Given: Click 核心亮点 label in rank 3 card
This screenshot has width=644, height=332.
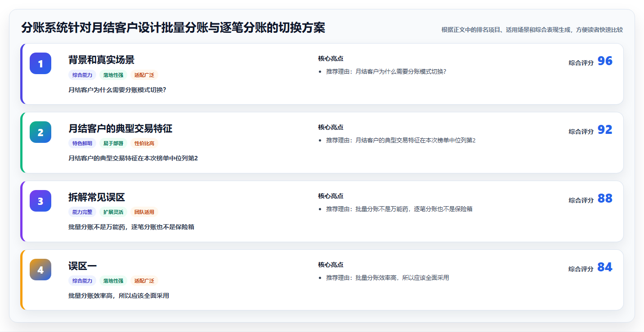Looking at the screenshot, I should coord(331,196).
